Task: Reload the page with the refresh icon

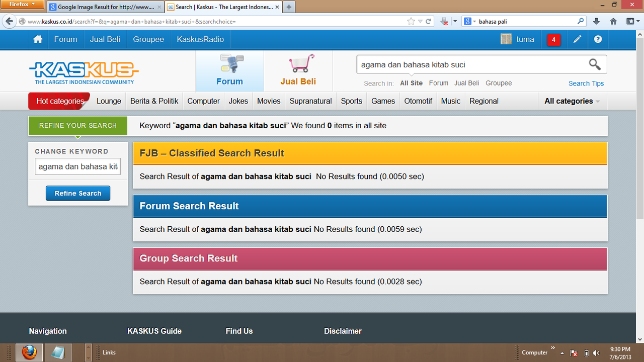Action: point(429,22)
